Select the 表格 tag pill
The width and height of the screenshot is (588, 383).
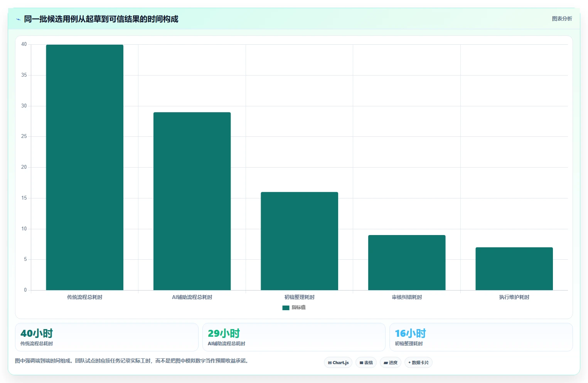tap(366, 363)
